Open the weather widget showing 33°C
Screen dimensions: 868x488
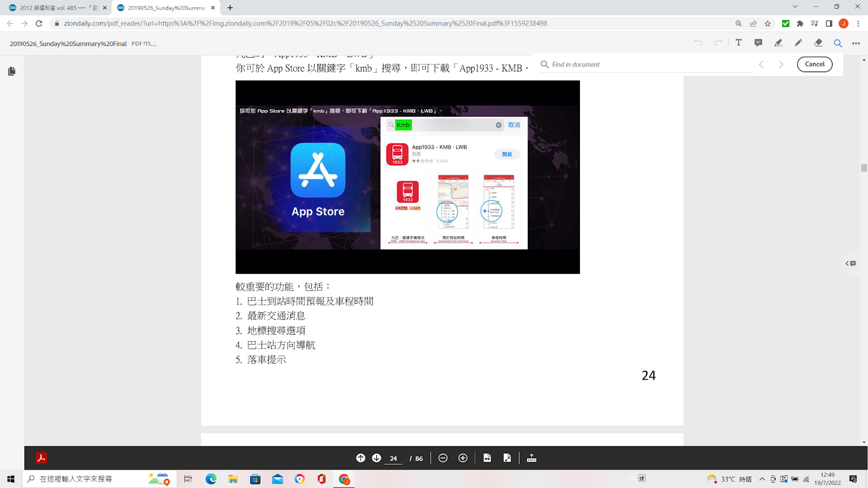729,479
